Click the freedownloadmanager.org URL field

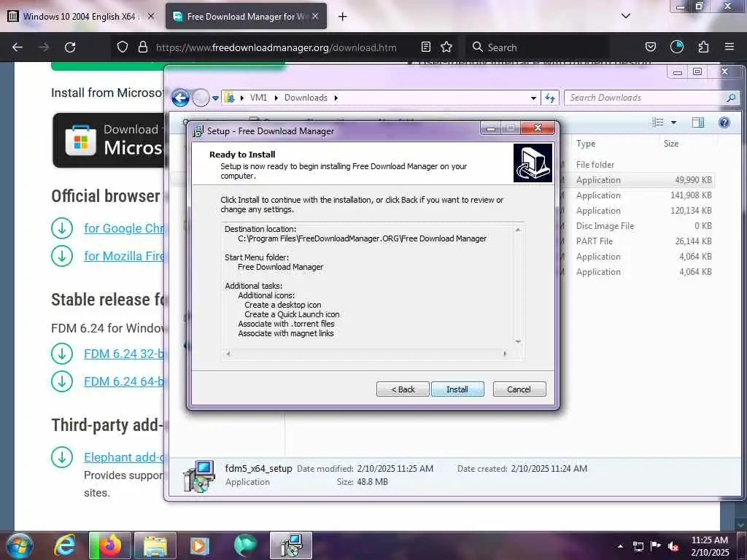[x=276, y=47]
